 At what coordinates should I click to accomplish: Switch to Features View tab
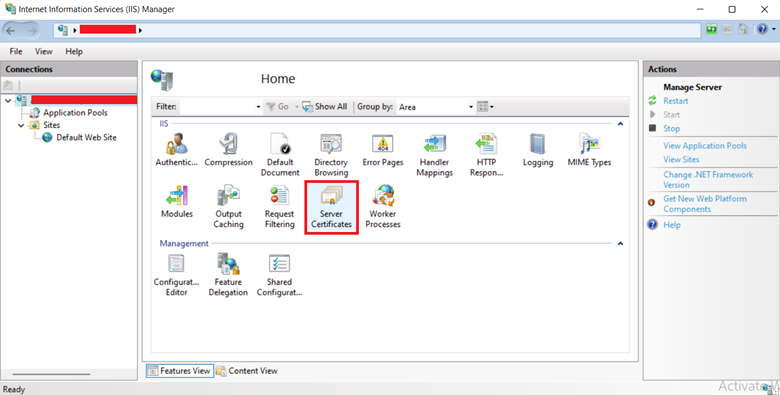tap(180, 371)
